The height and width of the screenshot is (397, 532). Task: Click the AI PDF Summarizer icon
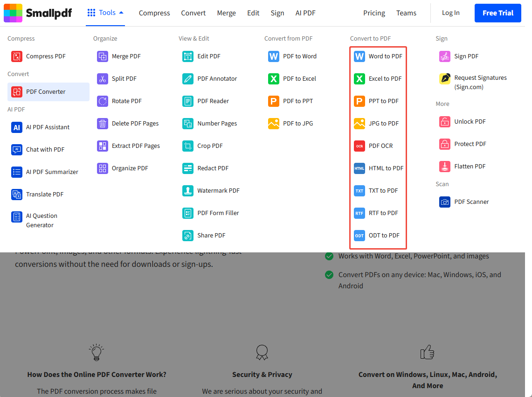pos(17,172)
